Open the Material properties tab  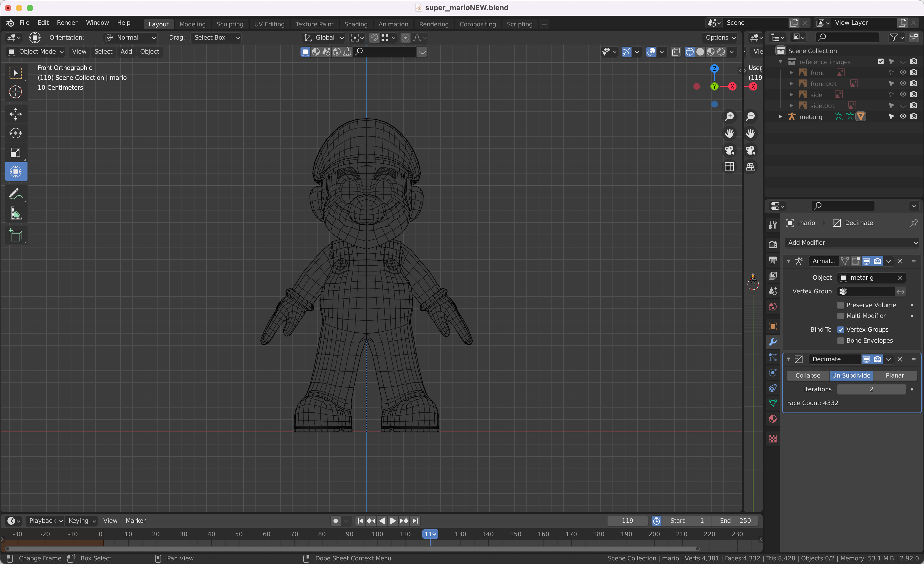point(773,419)
